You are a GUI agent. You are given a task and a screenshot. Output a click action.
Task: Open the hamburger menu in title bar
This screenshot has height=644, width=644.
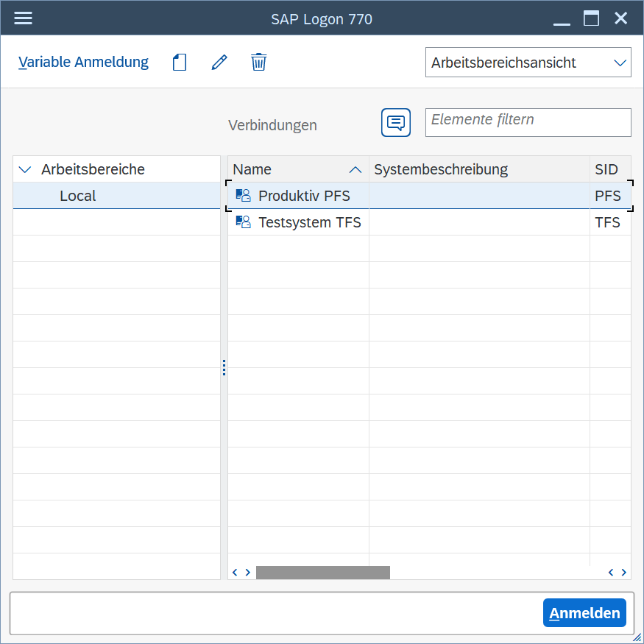pos(24,18)
